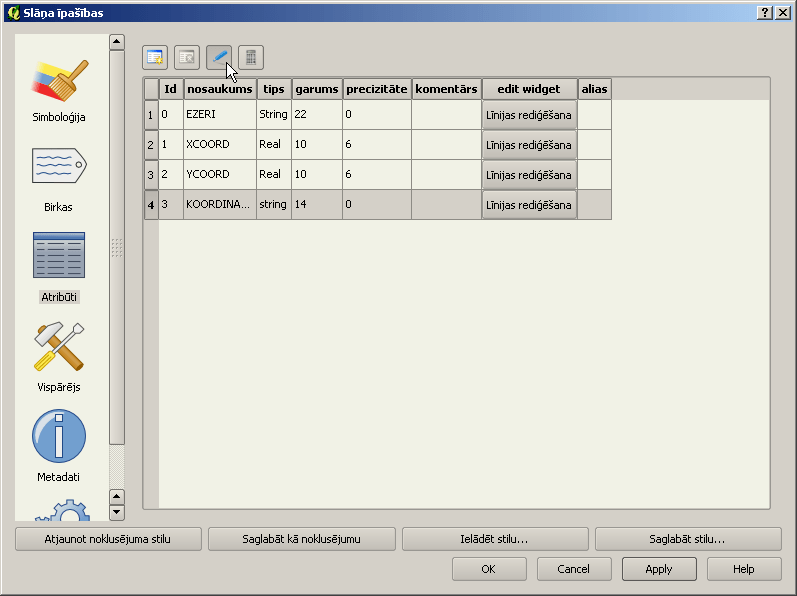Select row header 2
The width and height of the screenshot is (797, 596).
click(151, 145)
